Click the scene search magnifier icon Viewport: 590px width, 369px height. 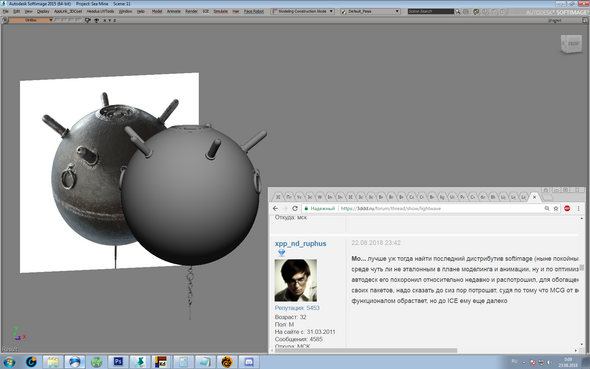[458, 12]
